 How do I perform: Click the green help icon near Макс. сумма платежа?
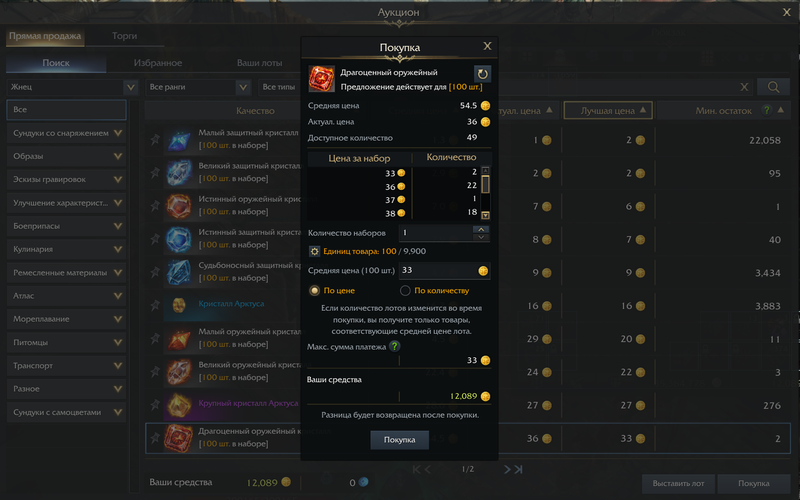(x=394, y=346)
